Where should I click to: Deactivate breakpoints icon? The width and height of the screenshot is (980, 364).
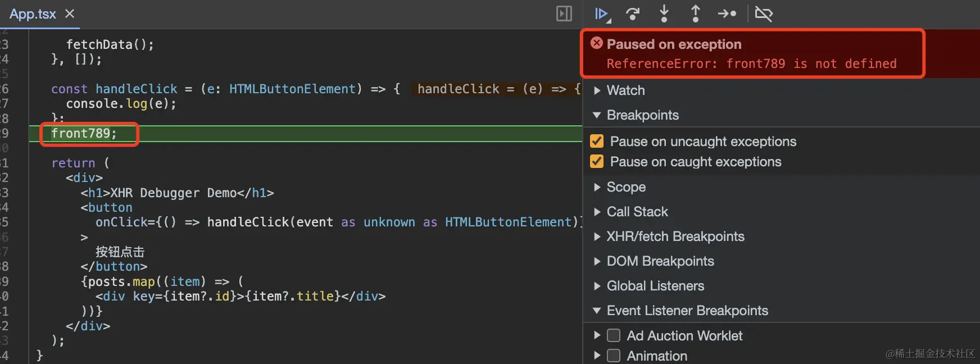(764, 14)
